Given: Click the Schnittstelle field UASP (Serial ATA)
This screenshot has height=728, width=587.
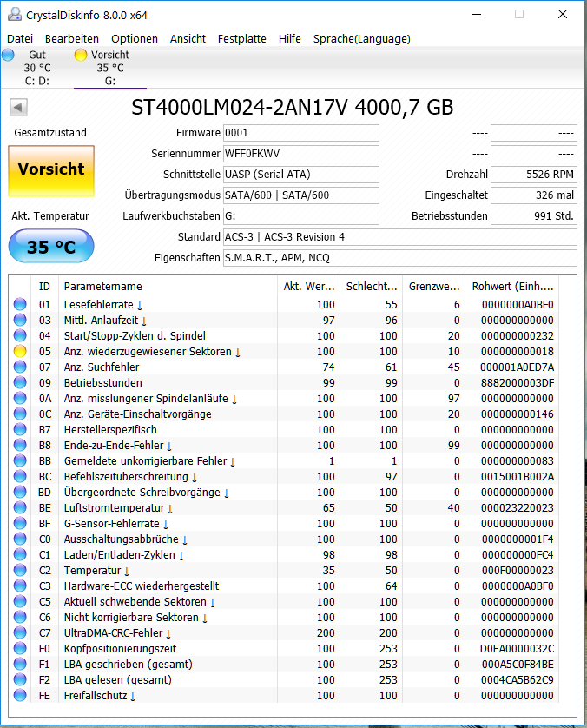Looking at the screenshot, I should (301, 175).
